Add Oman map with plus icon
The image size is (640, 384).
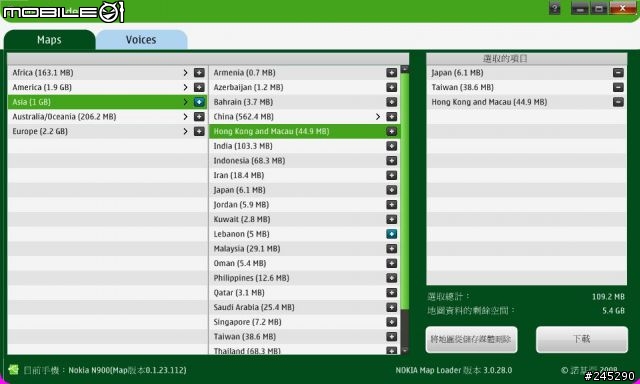pos(391,264)
